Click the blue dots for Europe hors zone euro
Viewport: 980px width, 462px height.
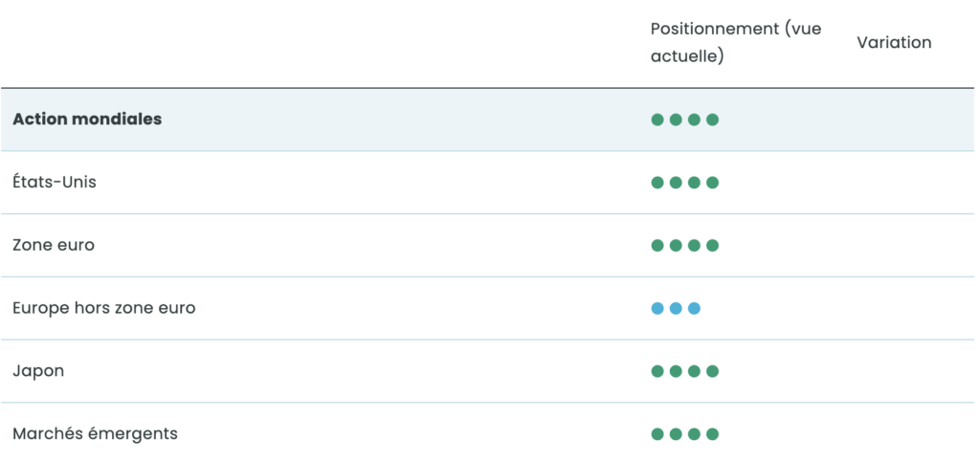point(676,308)
